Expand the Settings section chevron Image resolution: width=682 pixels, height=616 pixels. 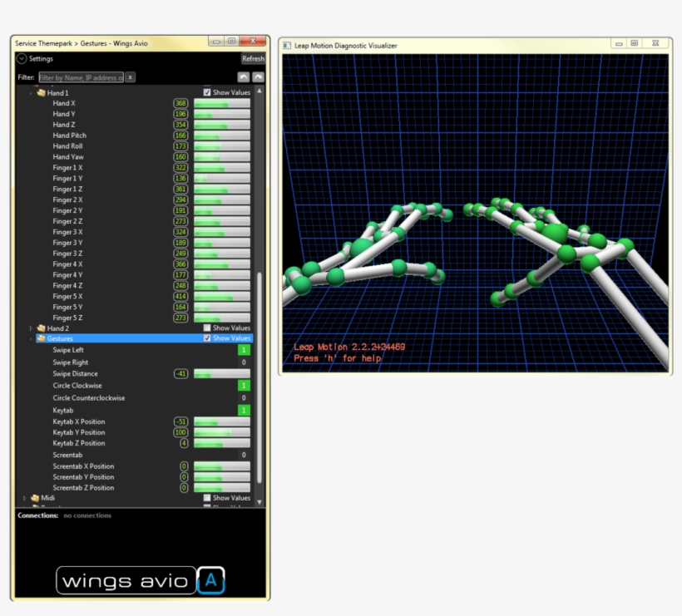pos(22,59)
